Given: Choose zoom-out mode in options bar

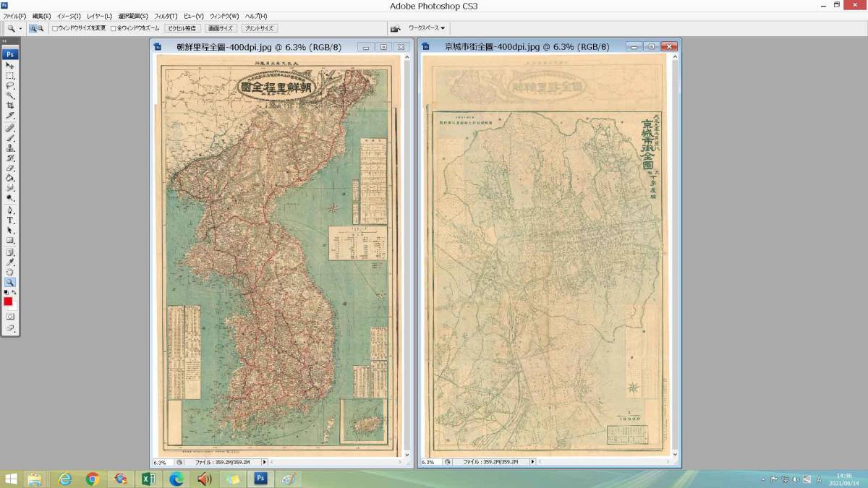Looking at the screenshot, I should (x=41, y=28).
